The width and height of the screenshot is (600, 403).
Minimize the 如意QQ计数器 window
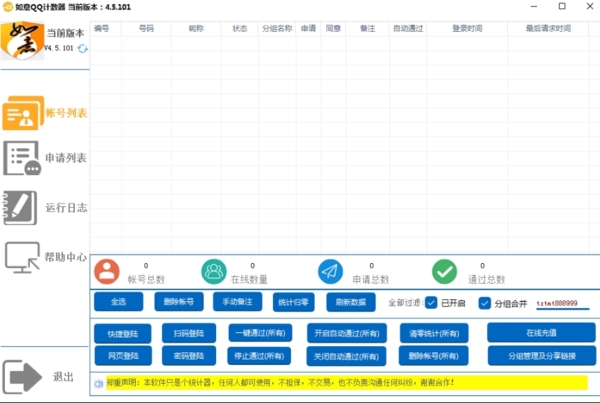click(x=534, y=7)
